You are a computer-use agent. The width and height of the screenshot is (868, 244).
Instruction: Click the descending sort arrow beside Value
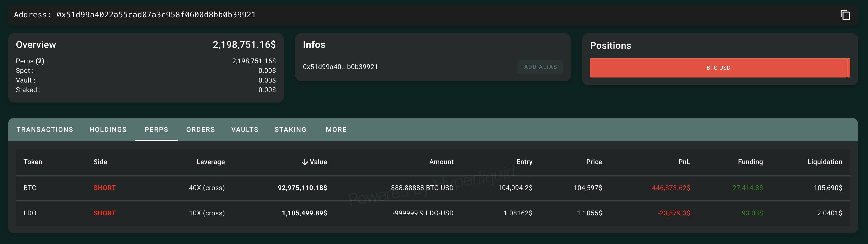pos(304,162)
